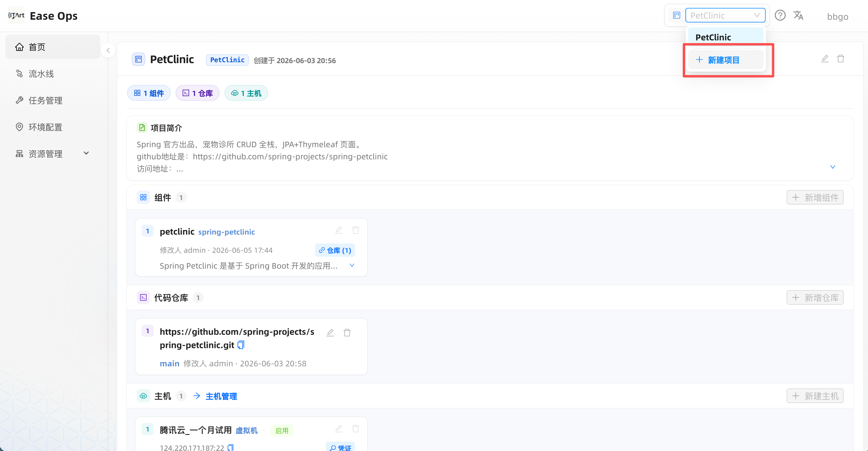Switch language with the translate icon
Viewport: 868px width, 451px height.
[798, 15]
